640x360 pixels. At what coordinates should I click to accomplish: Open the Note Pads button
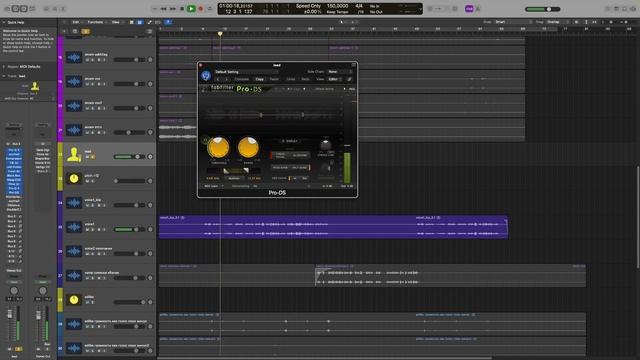click(x=616, y=9)
